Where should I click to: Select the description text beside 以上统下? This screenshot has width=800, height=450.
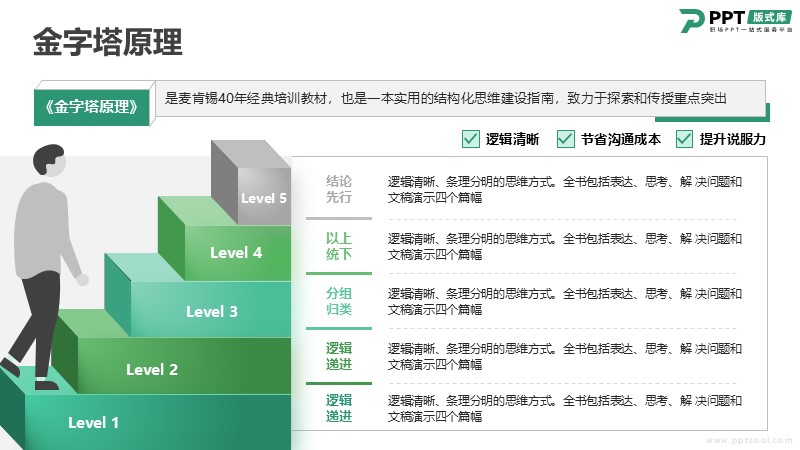click(564, 246)
